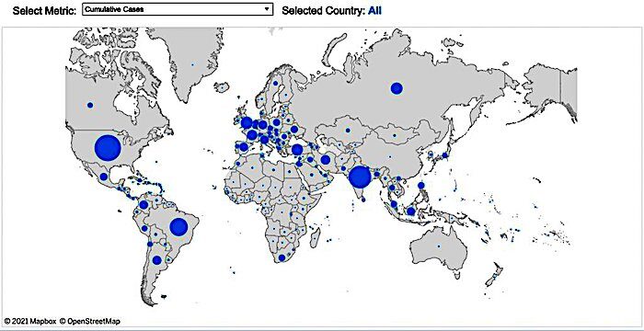644x331 pixels.
Task: Select the bubble over the Philippines
Action: (x=421, y=185)
